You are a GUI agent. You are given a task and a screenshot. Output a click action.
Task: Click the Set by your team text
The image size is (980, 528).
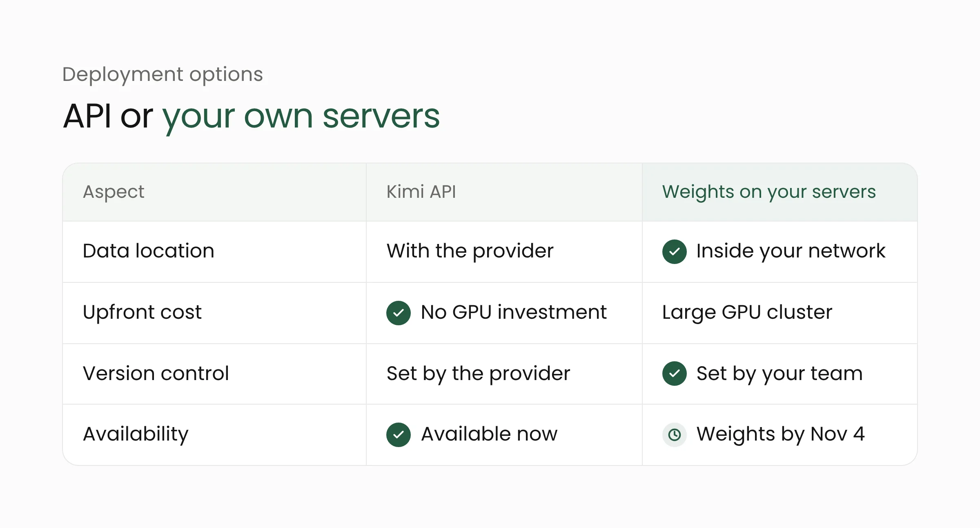pyautogui.click(x=780, y=374)
